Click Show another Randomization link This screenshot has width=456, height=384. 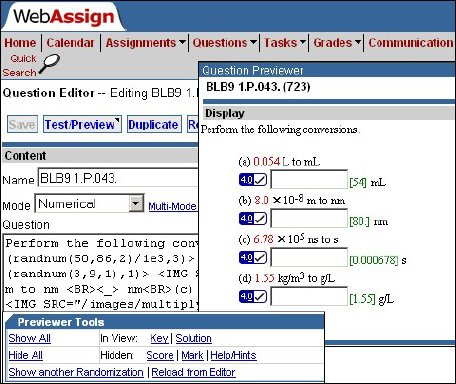76,372
